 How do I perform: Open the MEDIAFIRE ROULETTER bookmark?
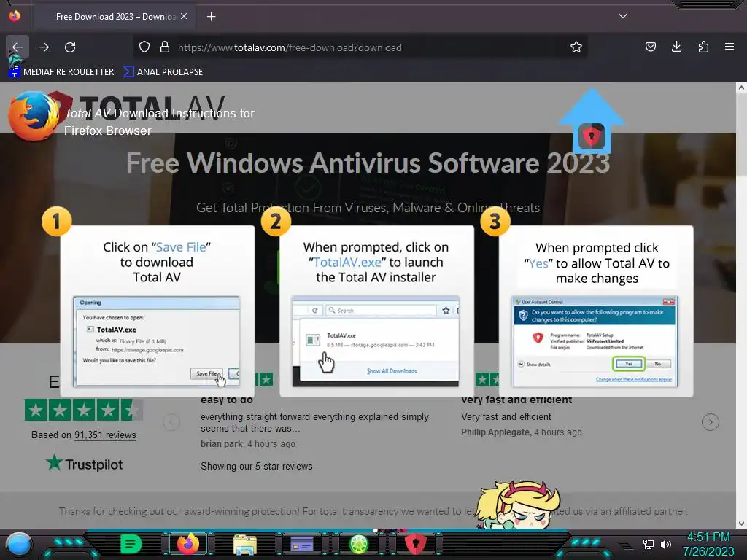click(x=61, y=72)
